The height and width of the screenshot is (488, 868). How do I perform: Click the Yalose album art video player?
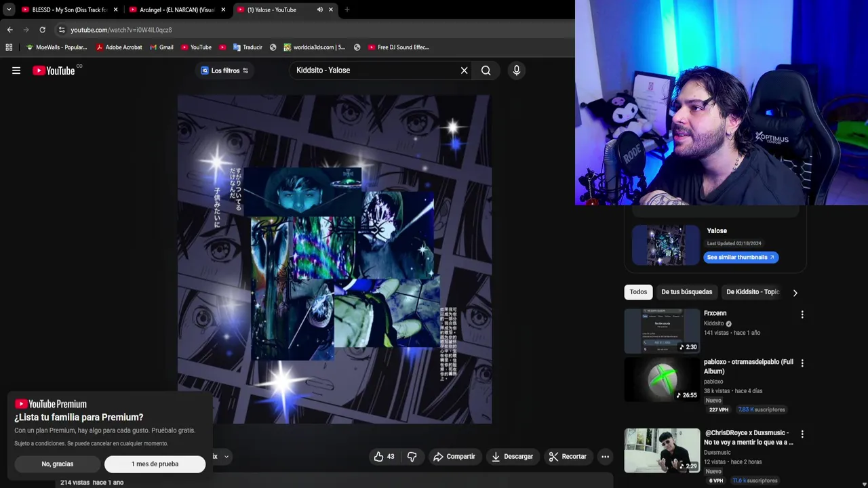334,259
